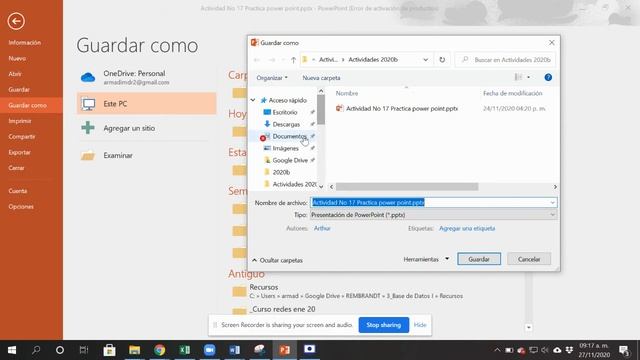
Task: Open File Explorer in the taskbar
Action: point(134,350)
